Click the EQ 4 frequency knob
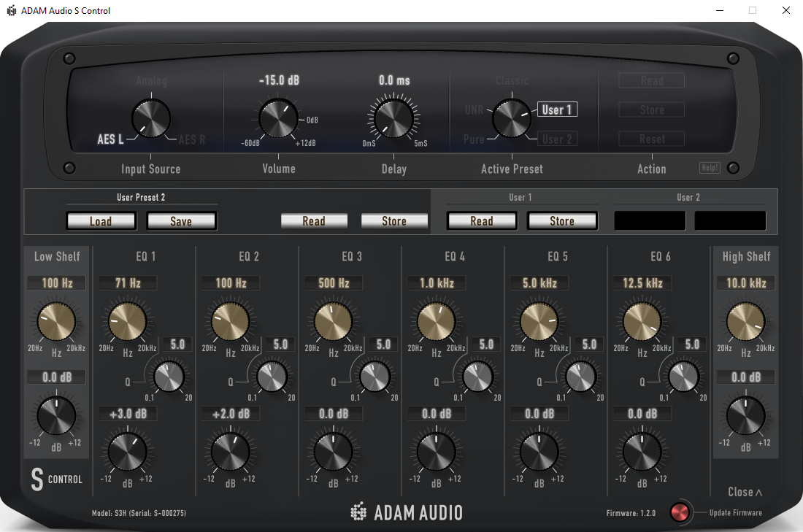The height and width of the screenshot is (532, 803). (437, 322)
